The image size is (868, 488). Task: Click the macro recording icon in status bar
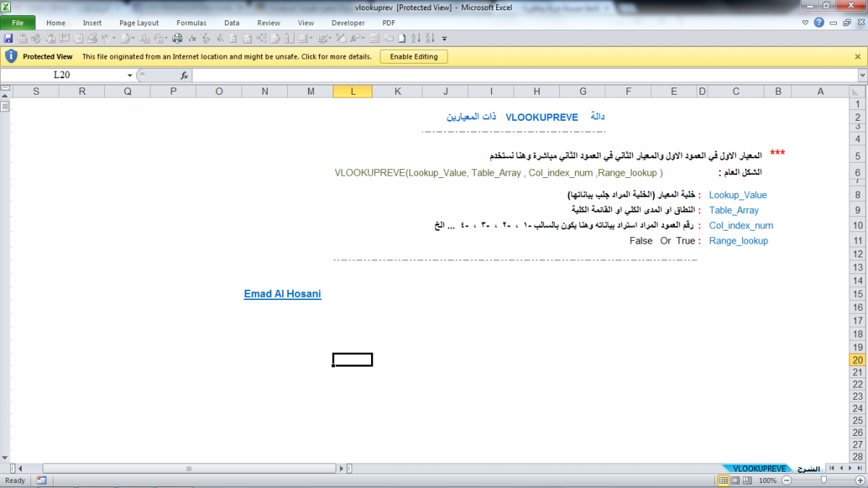(41, 480)
